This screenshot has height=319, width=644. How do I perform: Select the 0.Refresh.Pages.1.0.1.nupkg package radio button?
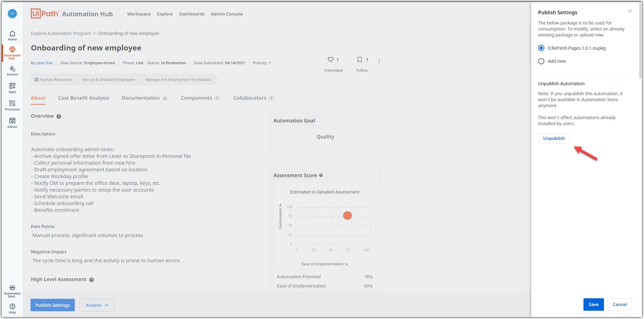pos(541,48)
